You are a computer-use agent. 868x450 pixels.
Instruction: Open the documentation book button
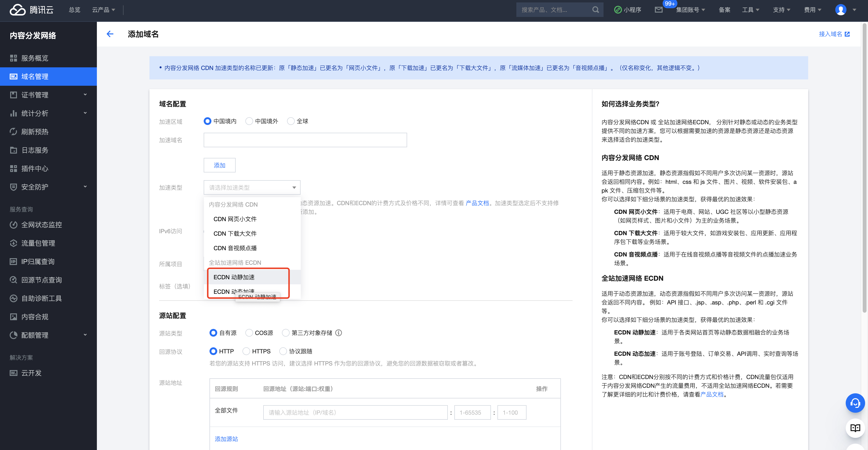pos(855,428)
